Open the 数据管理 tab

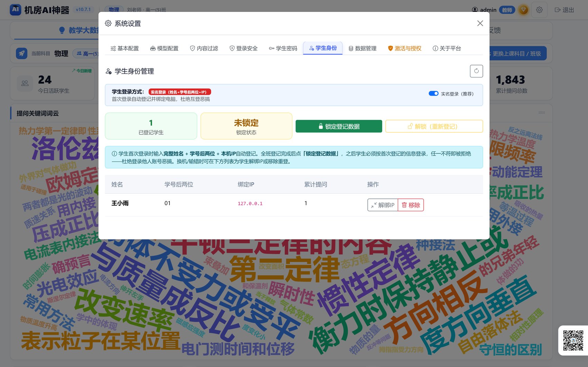tap(362, 48)
